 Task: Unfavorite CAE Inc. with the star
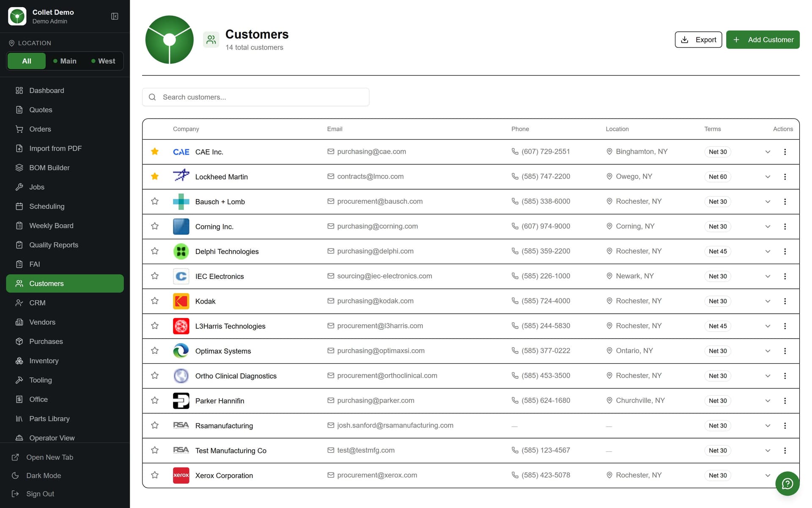coord(155,152)
